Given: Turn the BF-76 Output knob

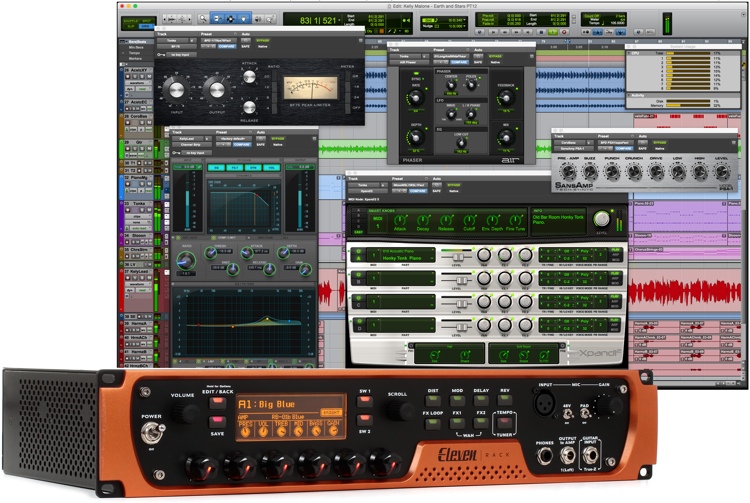Looking at the screenshot, I should [217, 89].
